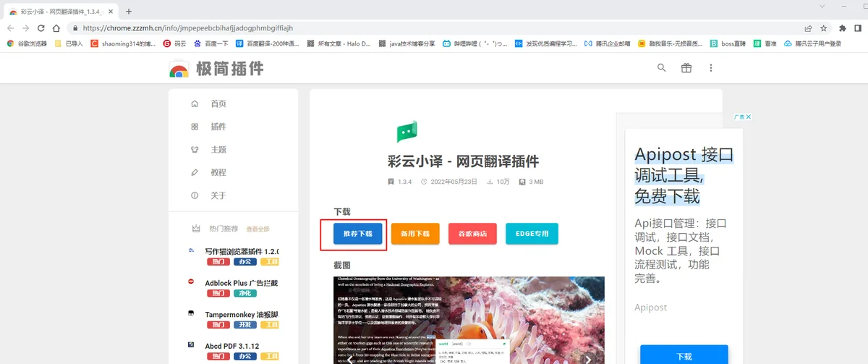Click the Apipost advertiser name

[x=650, y=307]
